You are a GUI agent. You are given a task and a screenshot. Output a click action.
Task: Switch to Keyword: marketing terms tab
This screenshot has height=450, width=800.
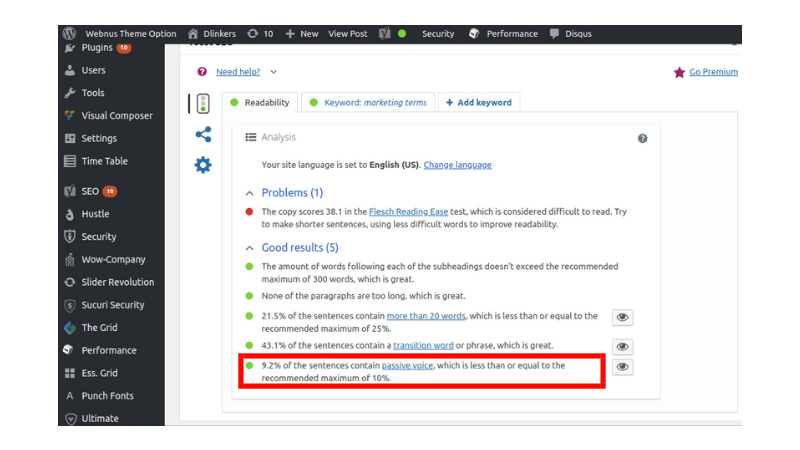[368, 103]
